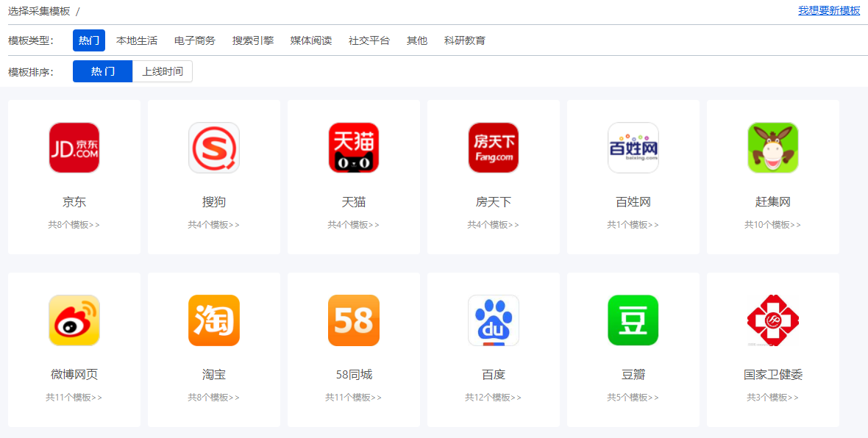Open the 百度 Baidu paw icon
Screen dimensions: 868x438
click(494, 320)
